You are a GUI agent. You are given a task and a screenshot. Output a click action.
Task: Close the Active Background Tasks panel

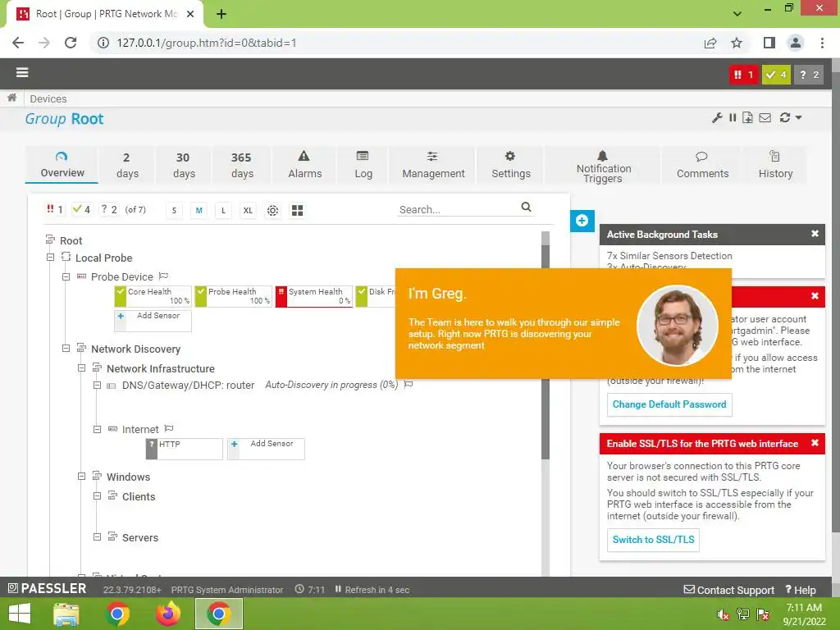tap(815, 234)
